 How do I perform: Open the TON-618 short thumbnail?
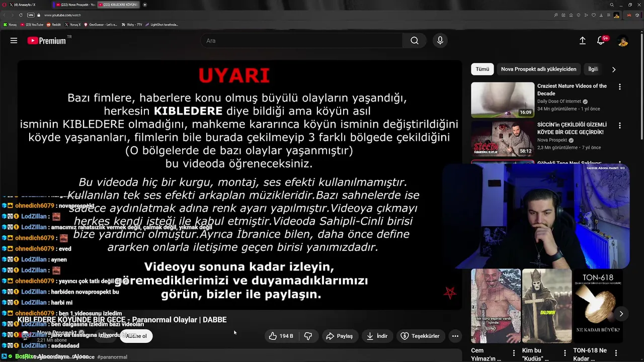click(598, 306)
